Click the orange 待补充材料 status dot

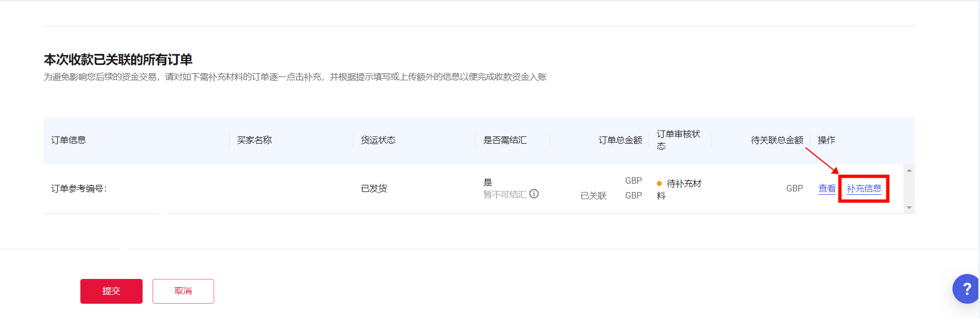[x=659, y=184]
